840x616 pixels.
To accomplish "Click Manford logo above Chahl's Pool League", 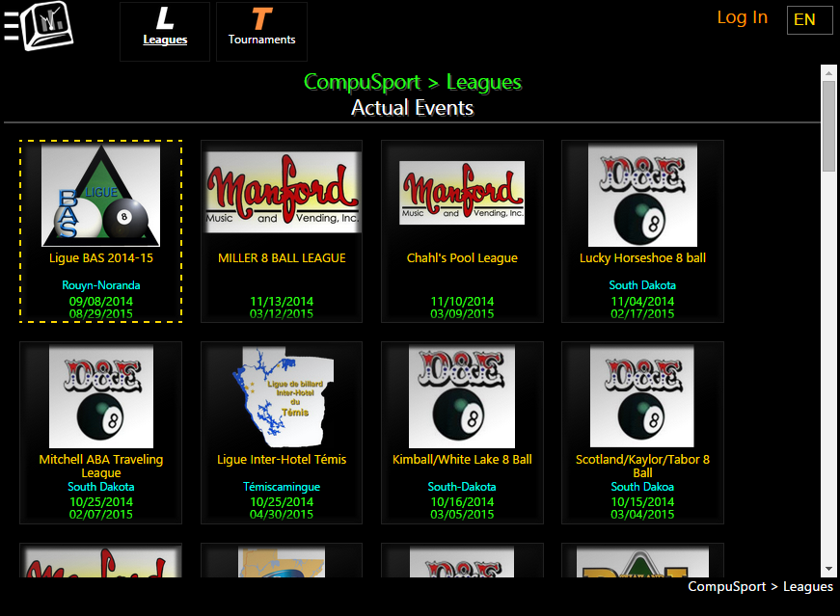I will (x=462, y=192).
